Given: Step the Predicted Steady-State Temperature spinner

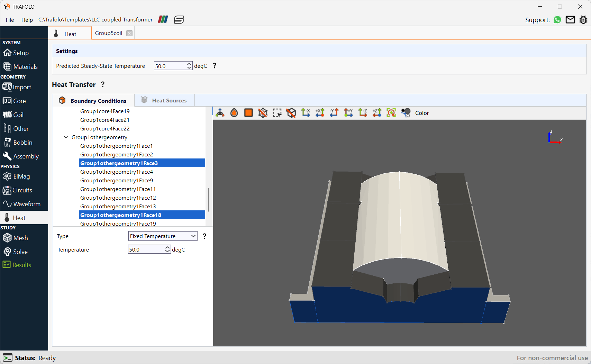Looking at the screenshot, I should tap(189, 66).
